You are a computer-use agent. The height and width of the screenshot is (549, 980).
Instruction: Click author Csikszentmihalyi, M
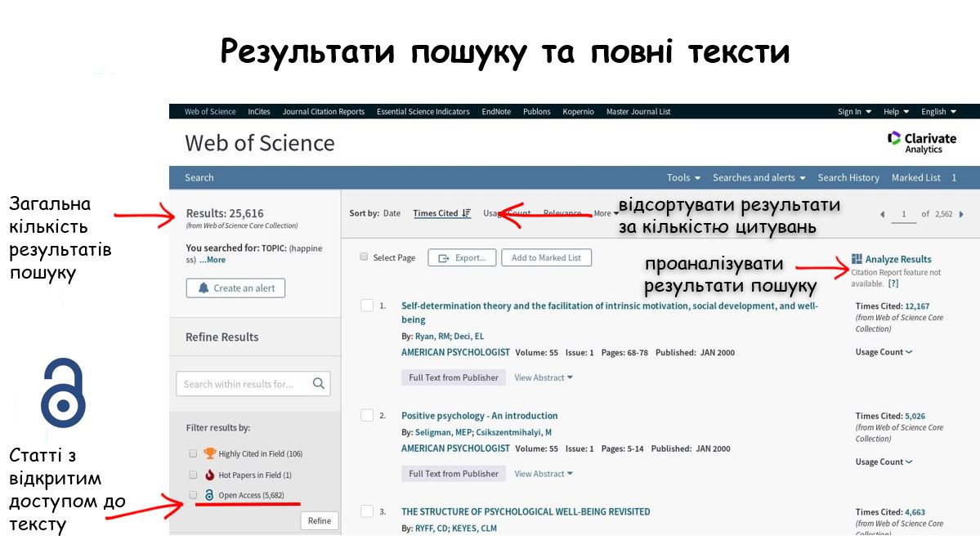[514, 432]
